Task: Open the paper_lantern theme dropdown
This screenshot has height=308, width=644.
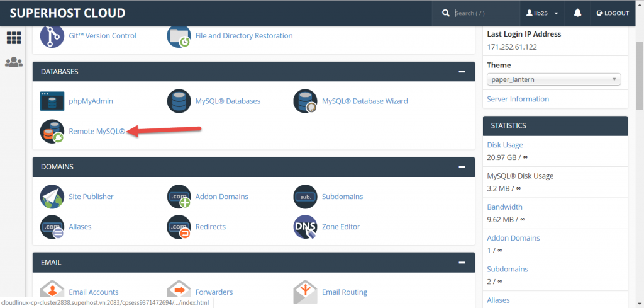Action: [x=553, y=79]
